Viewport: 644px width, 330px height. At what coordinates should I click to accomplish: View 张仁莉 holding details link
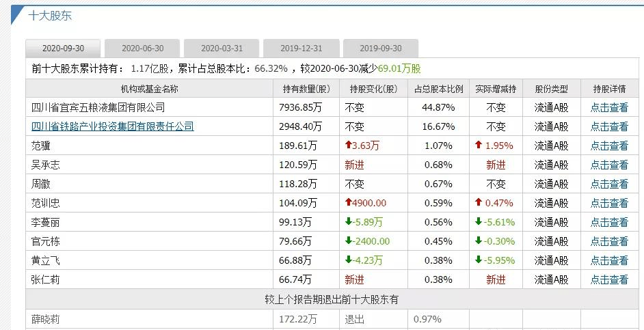coord(609,279)
